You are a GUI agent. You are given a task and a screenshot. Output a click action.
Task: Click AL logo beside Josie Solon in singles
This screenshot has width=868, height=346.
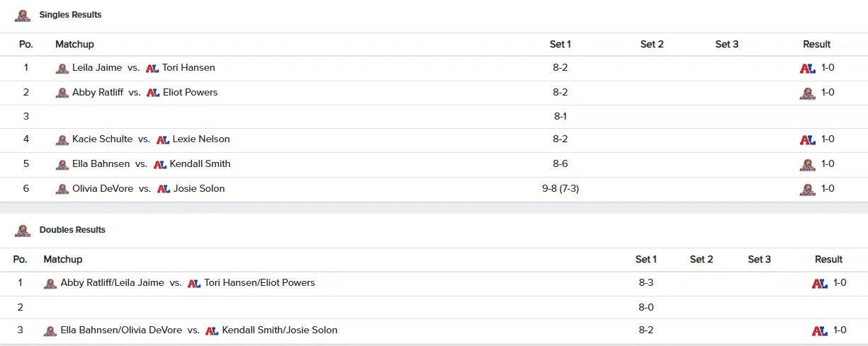163,190
